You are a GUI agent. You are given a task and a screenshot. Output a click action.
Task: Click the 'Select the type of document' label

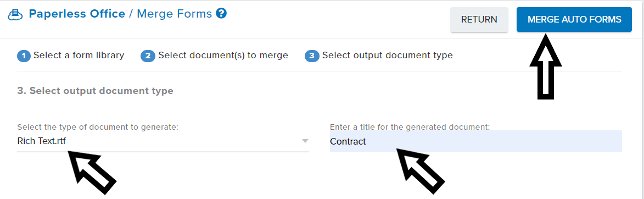pyautogui.click(x=98, y=127)
